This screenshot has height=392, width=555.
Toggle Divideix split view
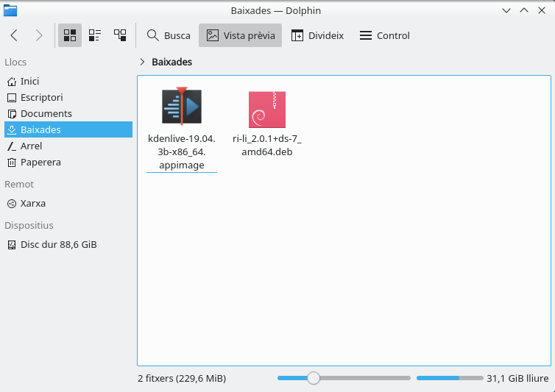point(317,35)
